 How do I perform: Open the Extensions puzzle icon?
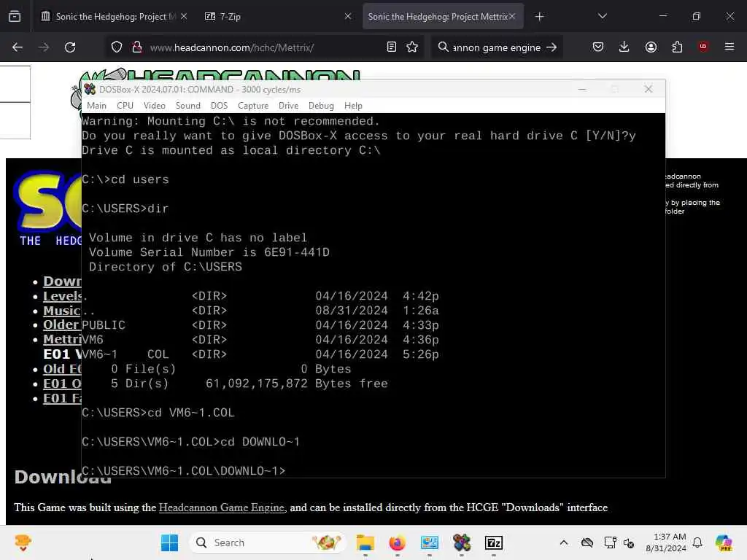tap(677, 47)
